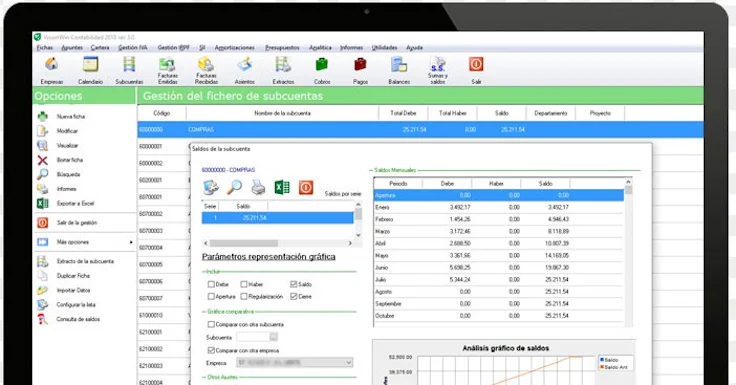Image resolution: width=736 pixels, height=385 pixels.
Task: Open the Amortizaciones menu
Action: (234, 47)
